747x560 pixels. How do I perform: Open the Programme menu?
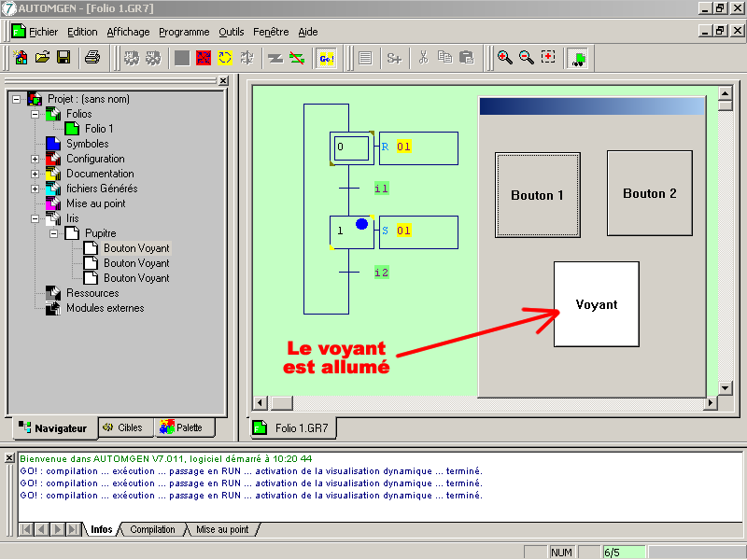184,32
